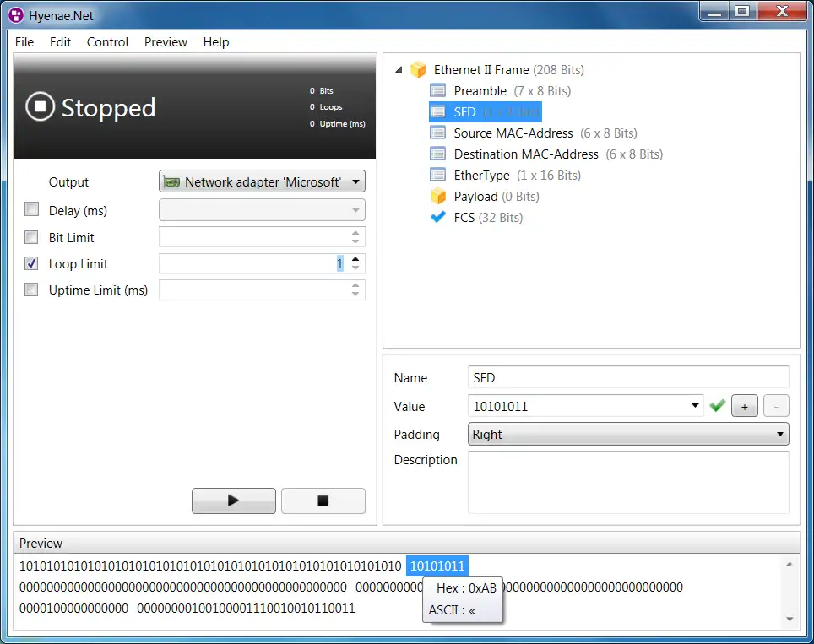814x644 pixels.
Task: Click the Preamble field icon
Action: (x=437, y=91)
